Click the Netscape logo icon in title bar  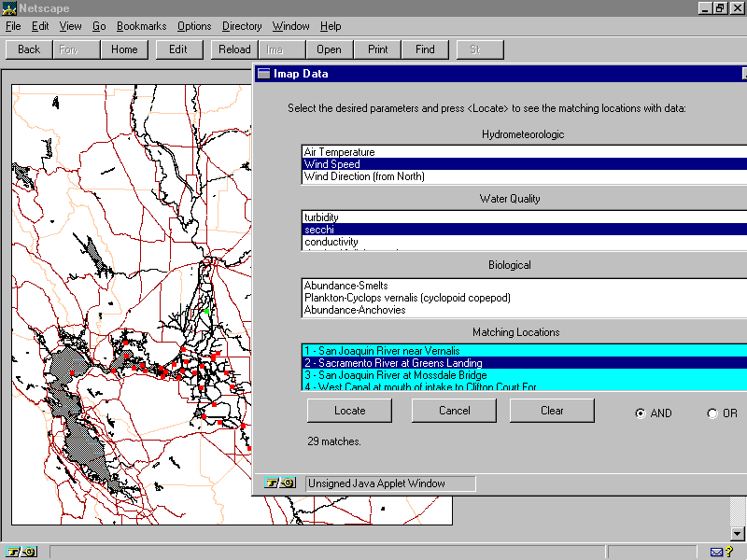(9, 8)
